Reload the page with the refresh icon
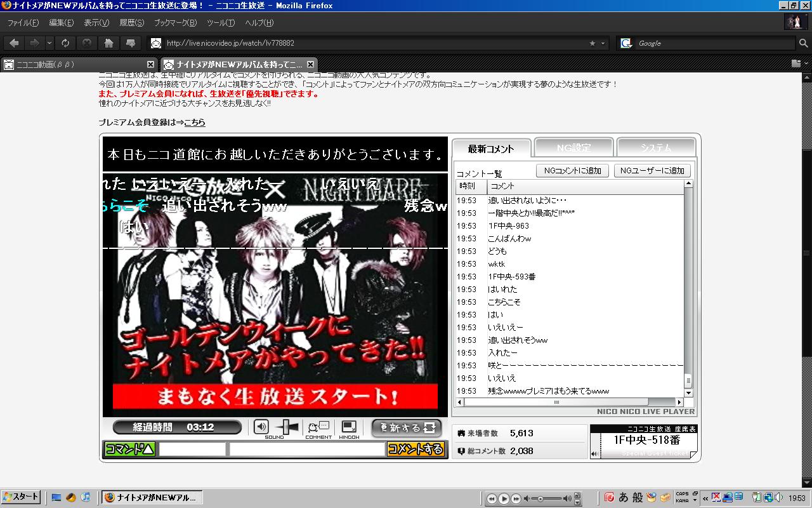The height and width of the screenshot is (508, 812). tap(65, 43)
